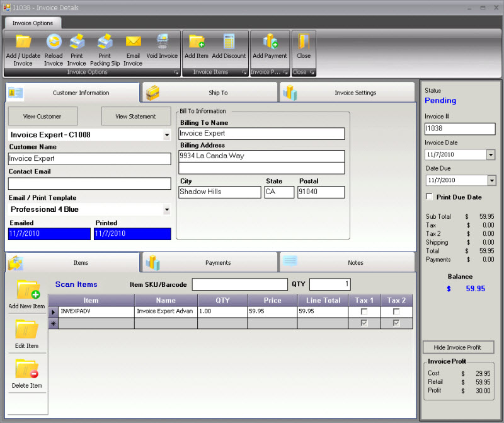Click the Customer Information tab icon
Screen dimensions: 504x423
(x=15, y=93)
